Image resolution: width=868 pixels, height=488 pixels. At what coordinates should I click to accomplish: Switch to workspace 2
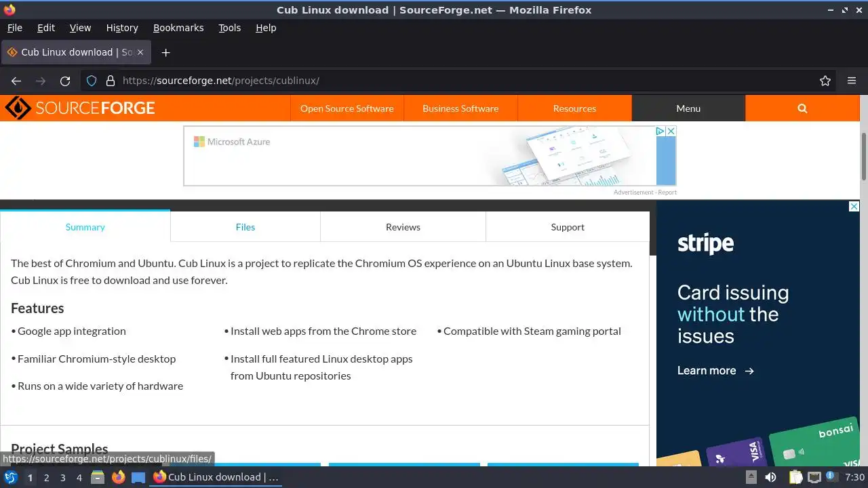click(46, 477)
